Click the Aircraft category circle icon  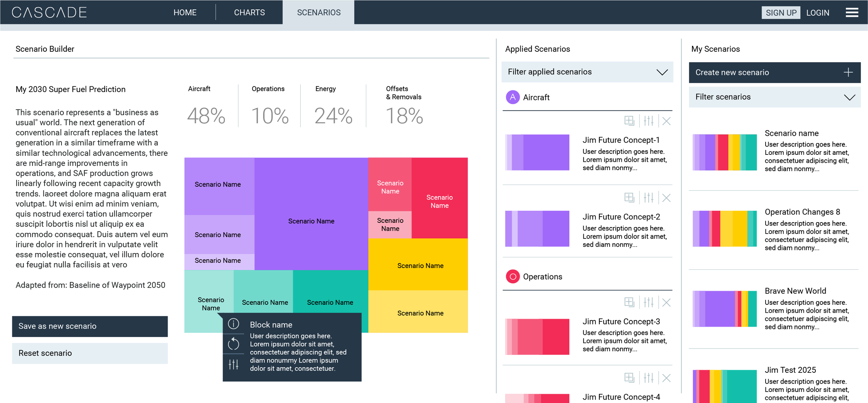(x=512, y=97)
